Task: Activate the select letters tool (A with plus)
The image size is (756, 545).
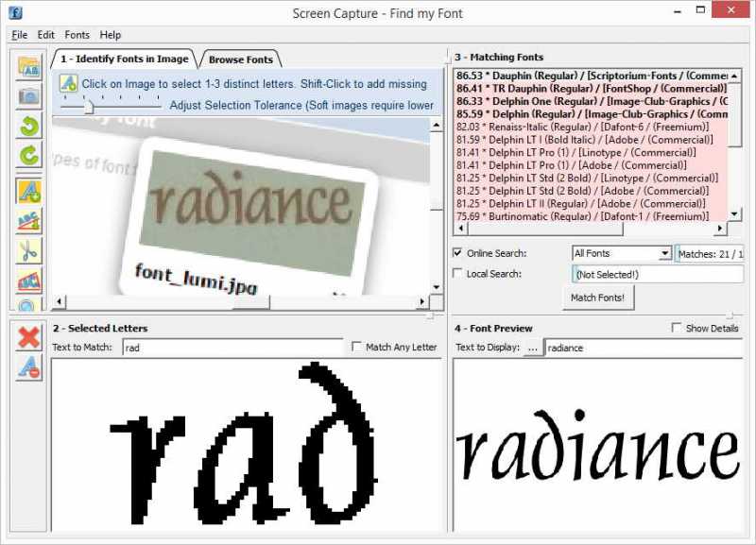Action: pyautogui.click(x=29, y=192)
